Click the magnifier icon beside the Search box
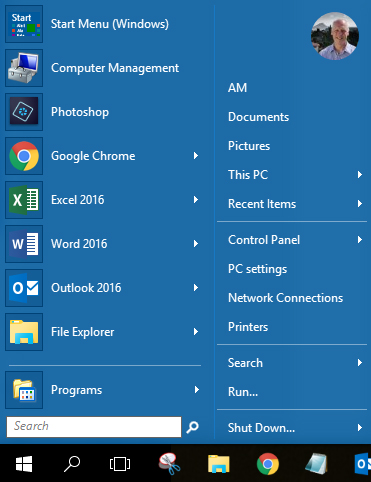The image size is (371, 482). point(193,427)
